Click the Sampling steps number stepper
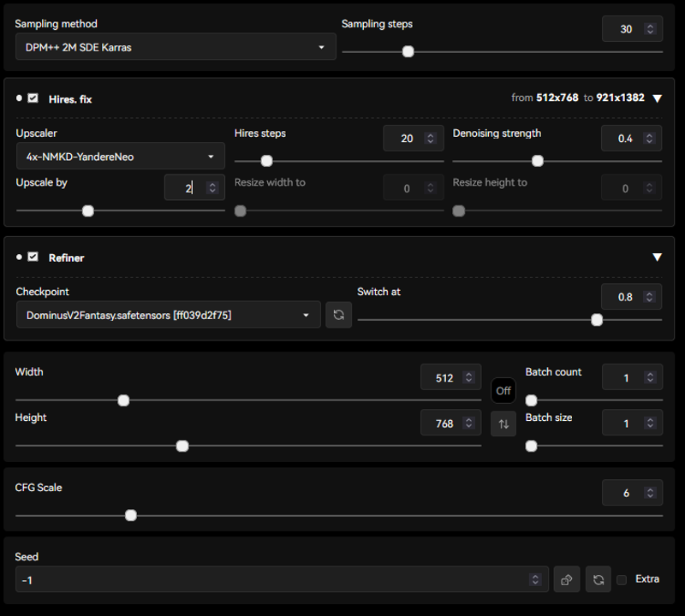Screen dimensions: 685x616 click(650, 29)
